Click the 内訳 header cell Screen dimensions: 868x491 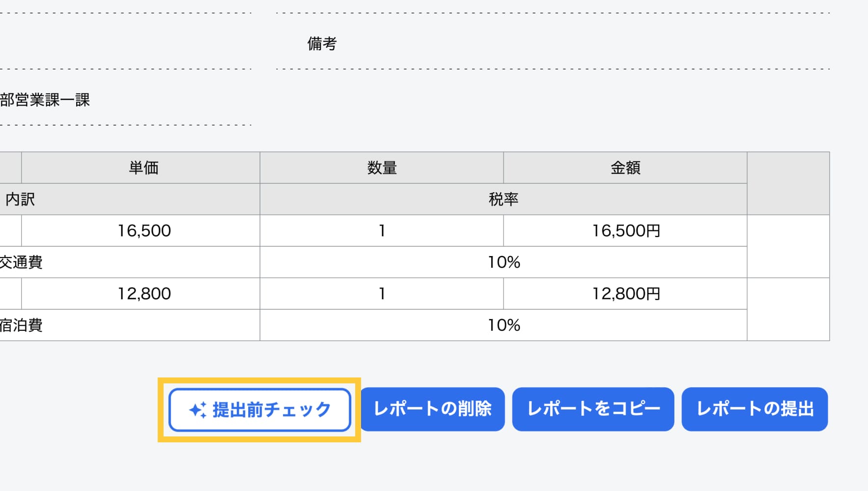(x=130, y=199)
